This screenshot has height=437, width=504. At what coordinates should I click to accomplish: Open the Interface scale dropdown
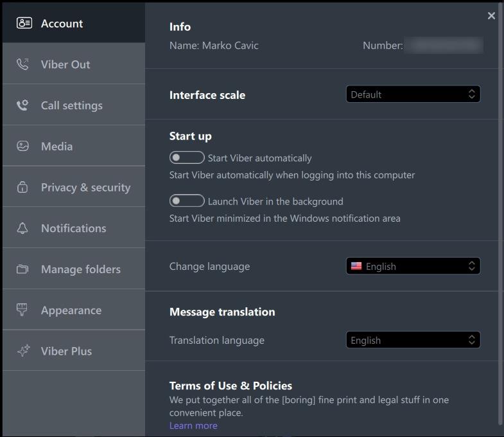click(x=413, y=94)
